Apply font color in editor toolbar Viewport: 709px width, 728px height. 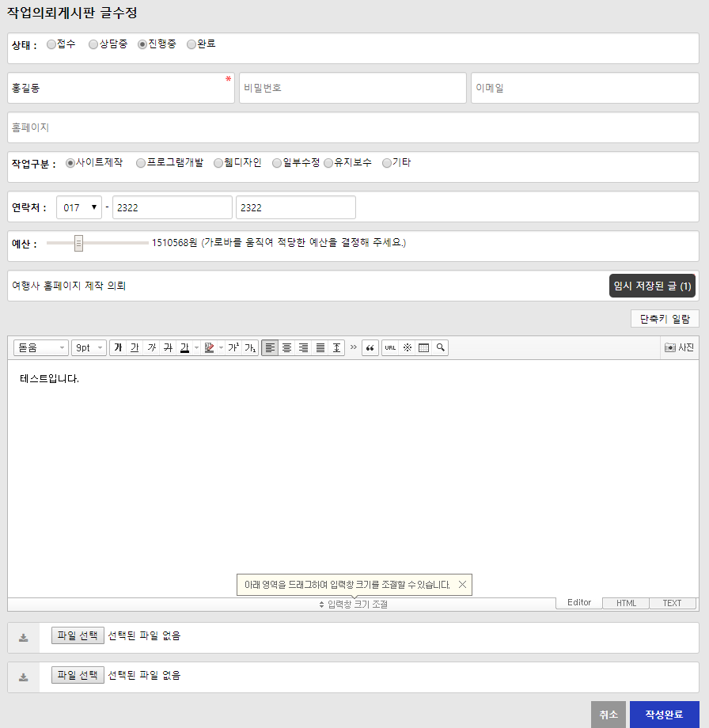185,347
